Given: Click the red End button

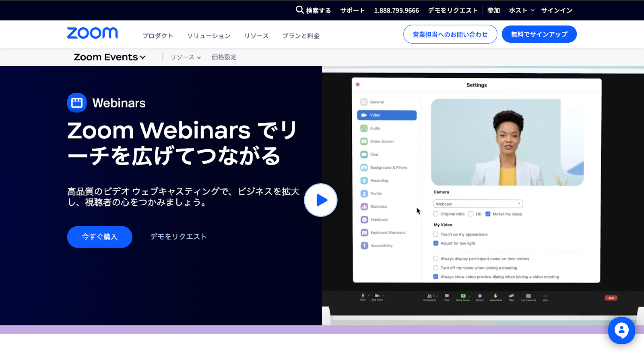Looking at the screenshot, I should [611, 298].
